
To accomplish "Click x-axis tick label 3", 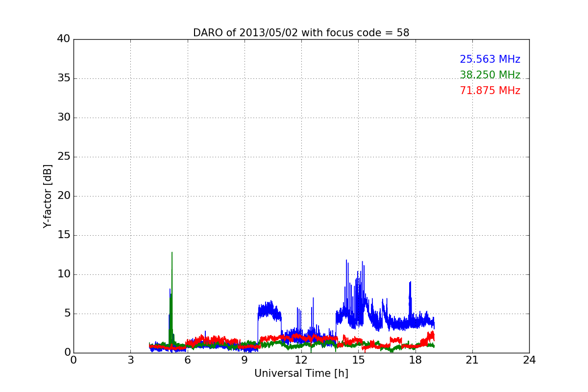I will pos(130,360).
